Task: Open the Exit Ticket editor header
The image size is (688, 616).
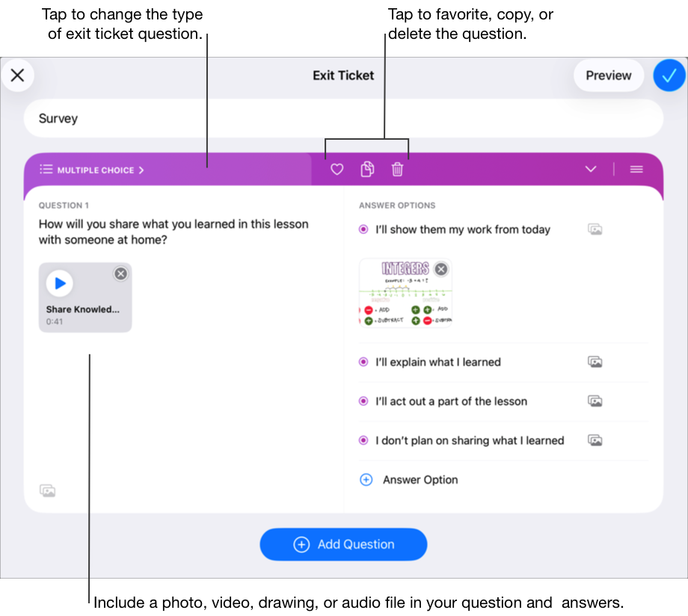Action: coord(343,75)
